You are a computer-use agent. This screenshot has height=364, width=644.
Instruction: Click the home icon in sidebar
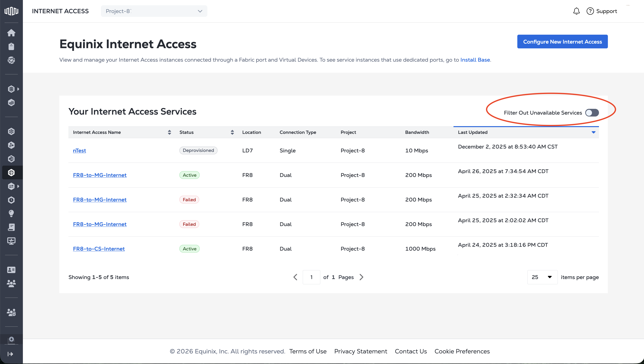tap(11, 33)
